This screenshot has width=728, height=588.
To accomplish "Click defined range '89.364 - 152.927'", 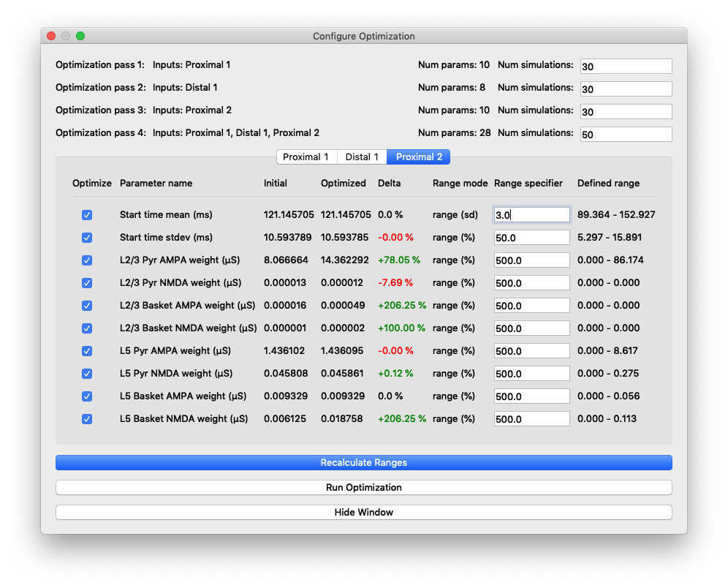I will click(616, 214).
